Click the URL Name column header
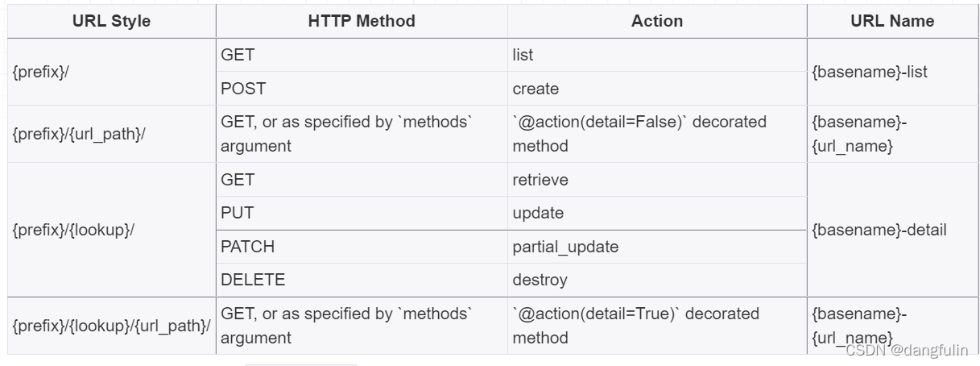Image resolution: width=980 pixels, height=366 pixels. click(892, 21)
